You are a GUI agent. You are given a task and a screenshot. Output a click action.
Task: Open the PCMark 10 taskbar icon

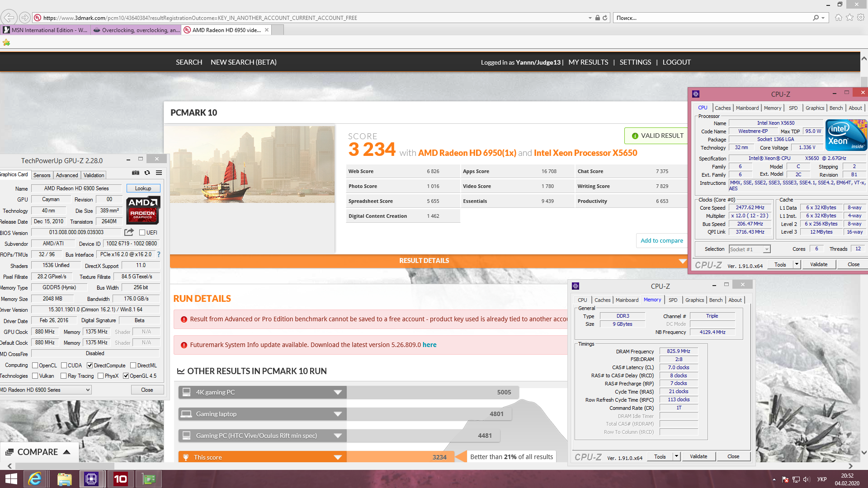click(x=120, y=479)
